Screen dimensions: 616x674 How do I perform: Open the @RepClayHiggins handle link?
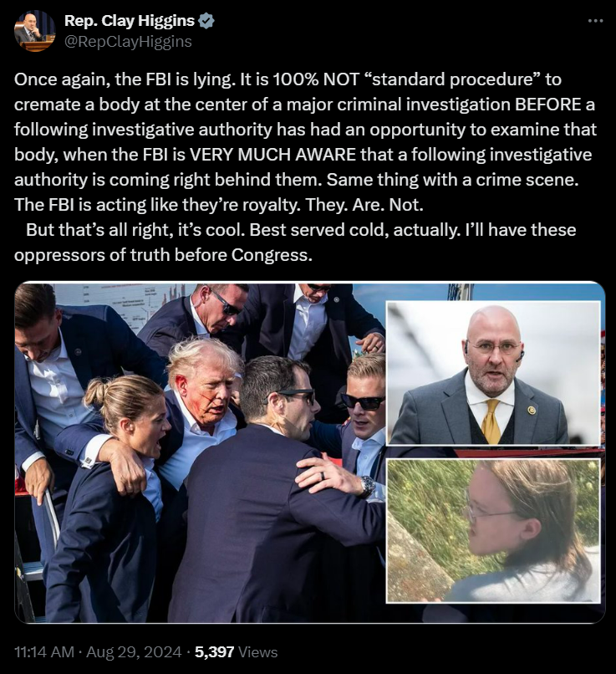coord(128,42)
